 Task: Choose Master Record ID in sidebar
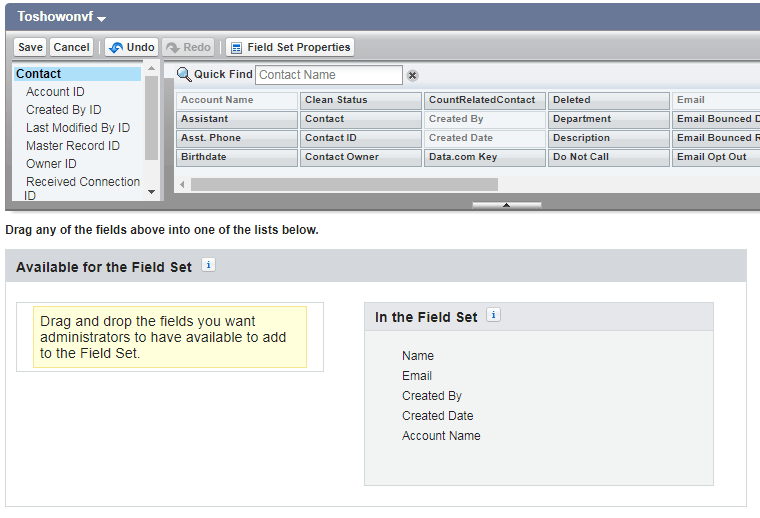[73, 146]
